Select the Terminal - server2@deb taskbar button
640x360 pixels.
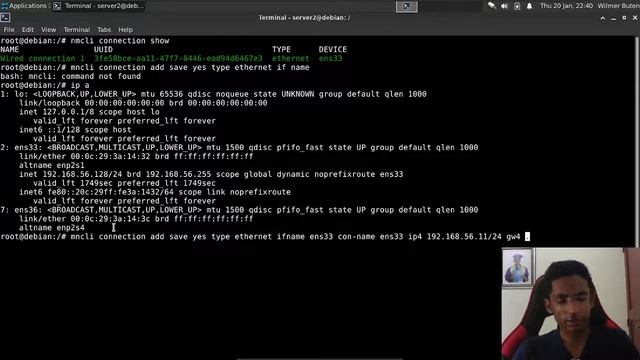click(99, 6)
